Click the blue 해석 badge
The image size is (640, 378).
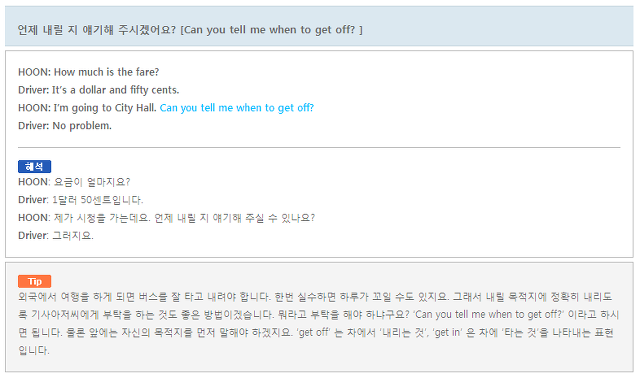coord(34,167)
